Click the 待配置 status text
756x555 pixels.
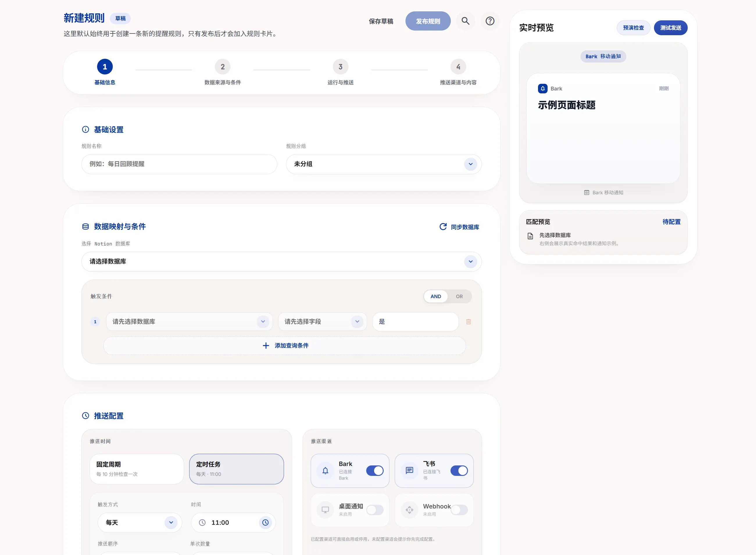[671, 222]
